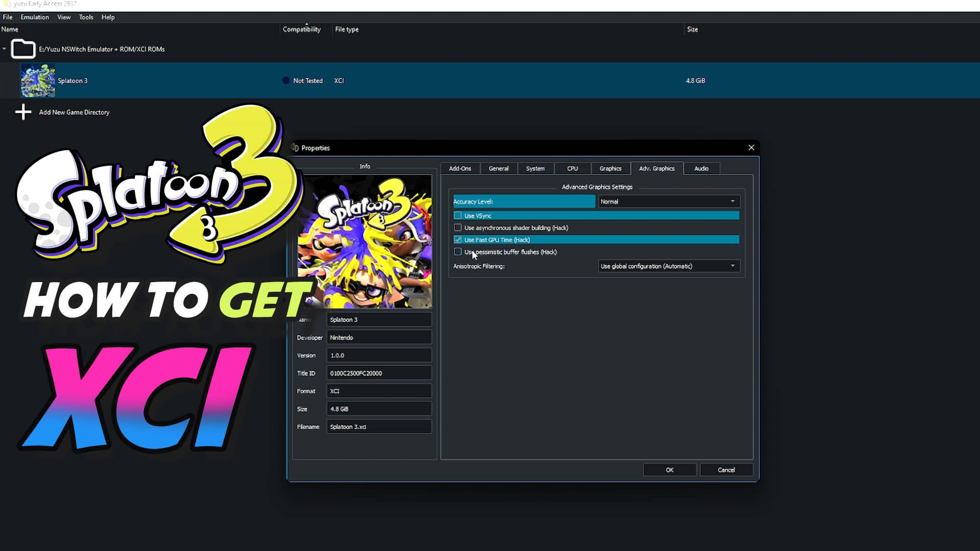
Task: Open the Accuracy Level dropdown
Action: coord(669,201)
